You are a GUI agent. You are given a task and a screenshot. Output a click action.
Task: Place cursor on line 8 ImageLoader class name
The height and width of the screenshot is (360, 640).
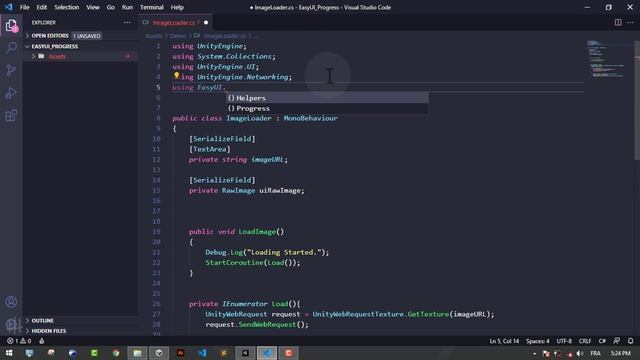pyautogui.click(x=249, y=118)
